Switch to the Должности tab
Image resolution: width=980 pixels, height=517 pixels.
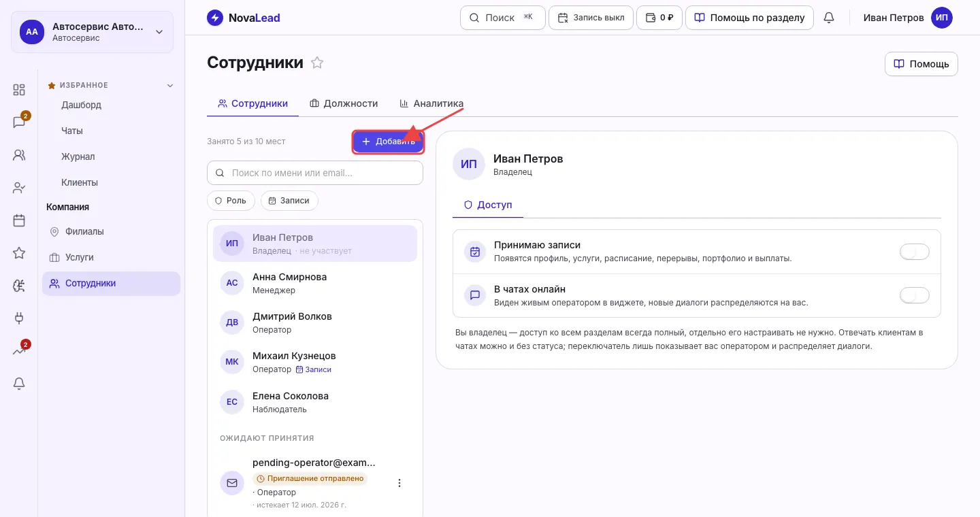tap(344, 103)
